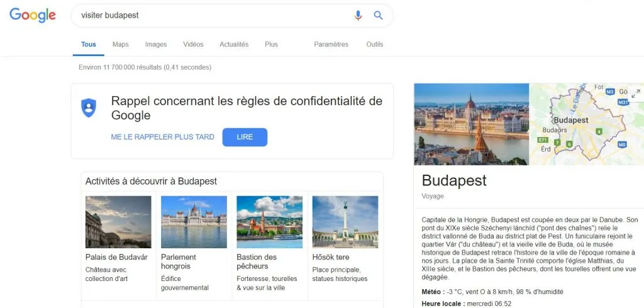Screen dimensions: 644x308
Task: Click the LIRE button
Action: (x=245, y=137)
